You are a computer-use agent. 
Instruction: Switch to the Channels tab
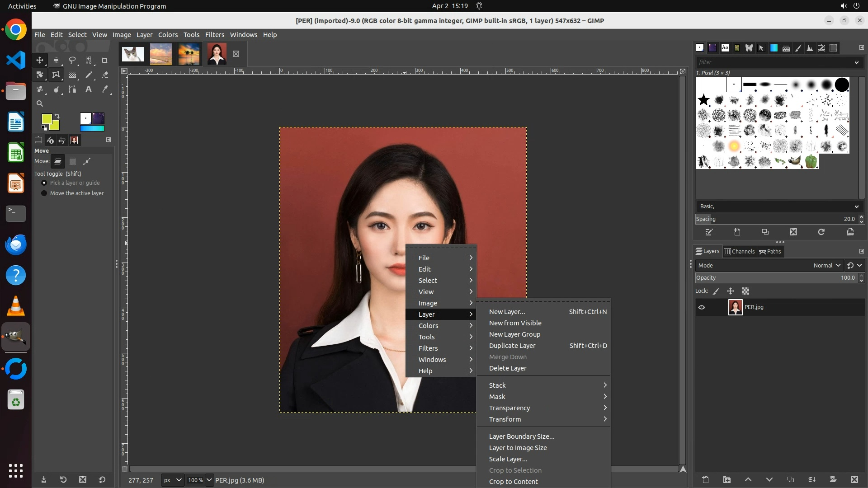pyautogui.click(x=740, y=252)
